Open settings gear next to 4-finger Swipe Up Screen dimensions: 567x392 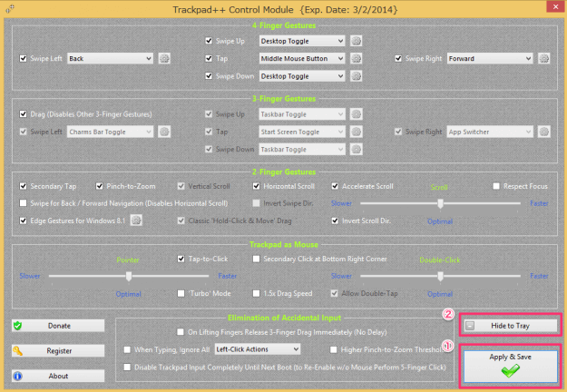point(357,41)
